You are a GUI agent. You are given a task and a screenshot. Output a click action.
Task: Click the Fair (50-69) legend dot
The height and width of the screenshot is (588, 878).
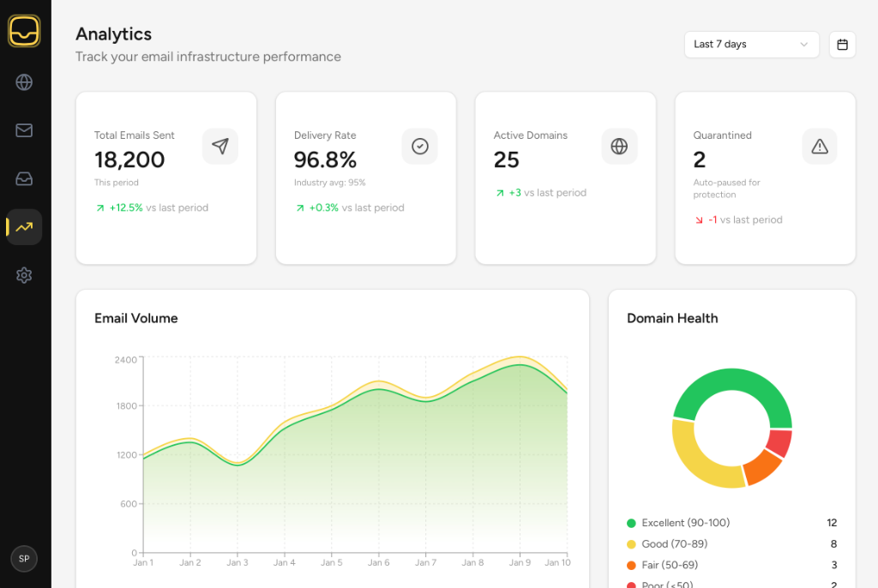coord(632,565)
